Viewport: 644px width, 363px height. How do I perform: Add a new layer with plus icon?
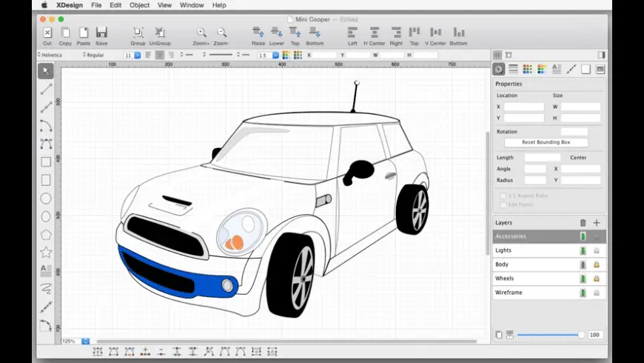pos(597,223)
